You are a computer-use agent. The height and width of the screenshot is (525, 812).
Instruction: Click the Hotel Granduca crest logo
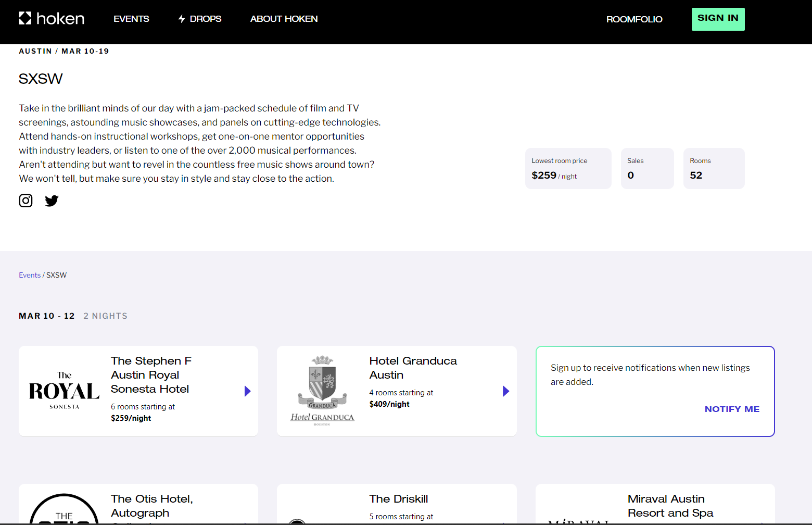coord(322,391)
